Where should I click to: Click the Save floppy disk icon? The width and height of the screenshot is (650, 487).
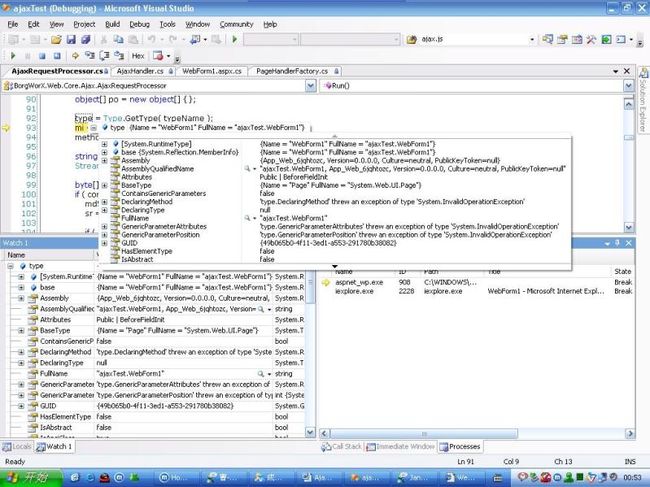71,39
